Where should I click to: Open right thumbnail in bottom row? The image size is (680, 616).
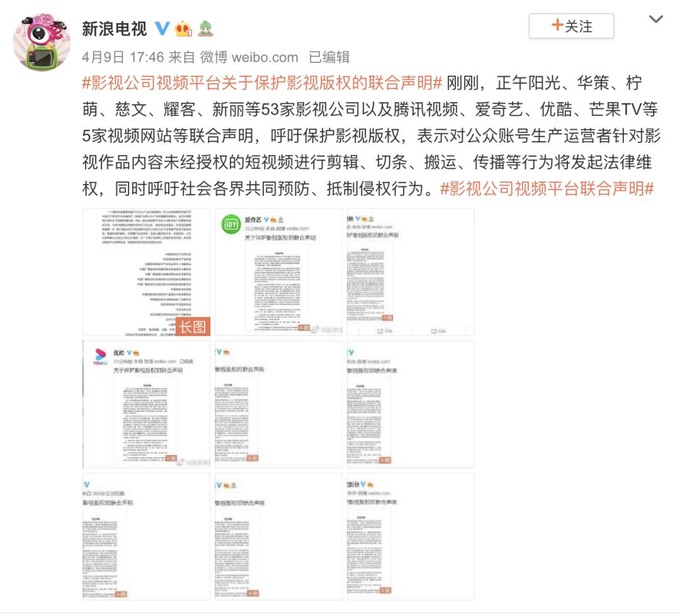[411, 537]
